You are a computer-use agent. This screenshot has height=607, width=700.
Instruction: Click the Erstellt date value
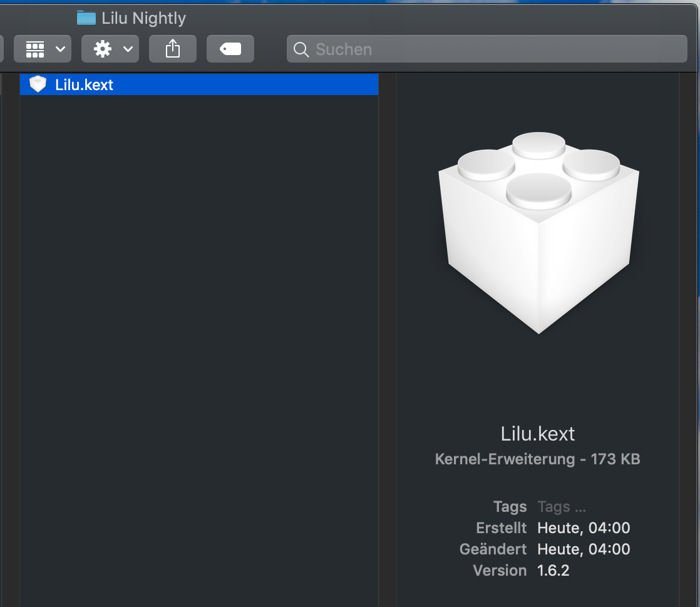point(584,528)
